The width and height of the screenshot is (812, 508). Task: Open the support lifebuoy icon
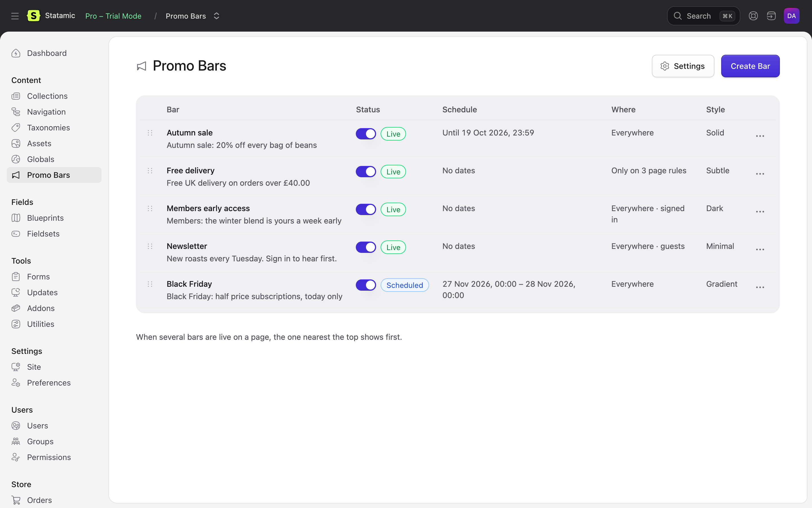point(753,16)
